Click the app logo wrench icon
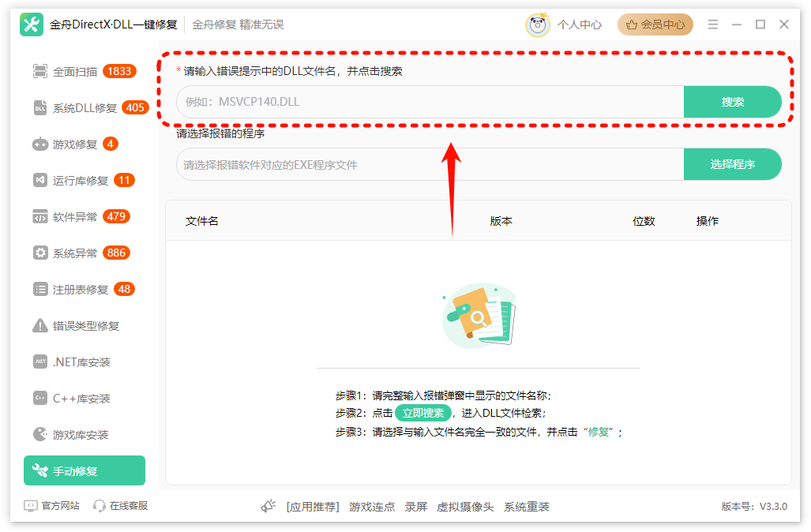The width and height of the screenshot is (811, 532). [32, 24]
